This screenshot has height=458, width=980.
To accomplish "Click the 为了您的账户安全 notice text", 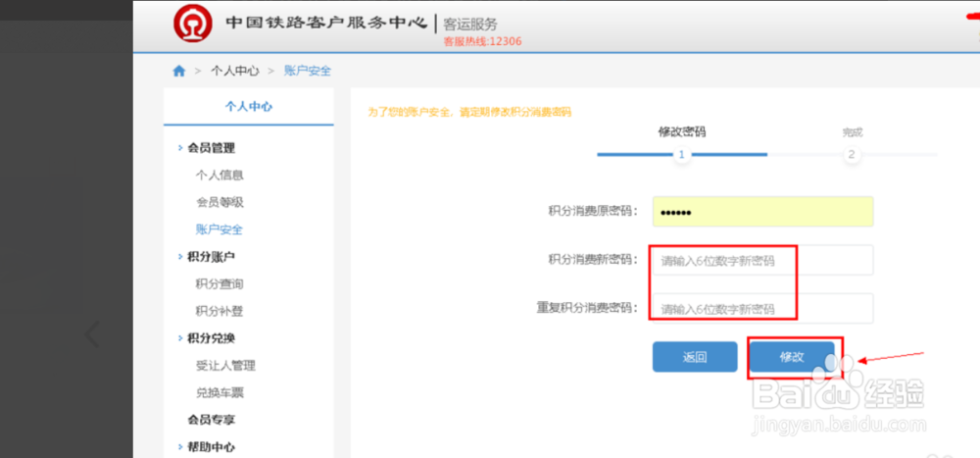I will pyautogui.click(x=468, y=113).
